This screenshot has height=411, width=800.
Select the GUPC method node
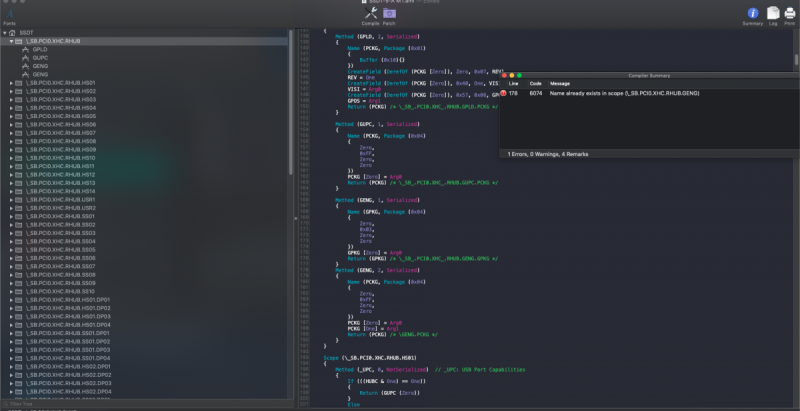[x=41, y=57]
